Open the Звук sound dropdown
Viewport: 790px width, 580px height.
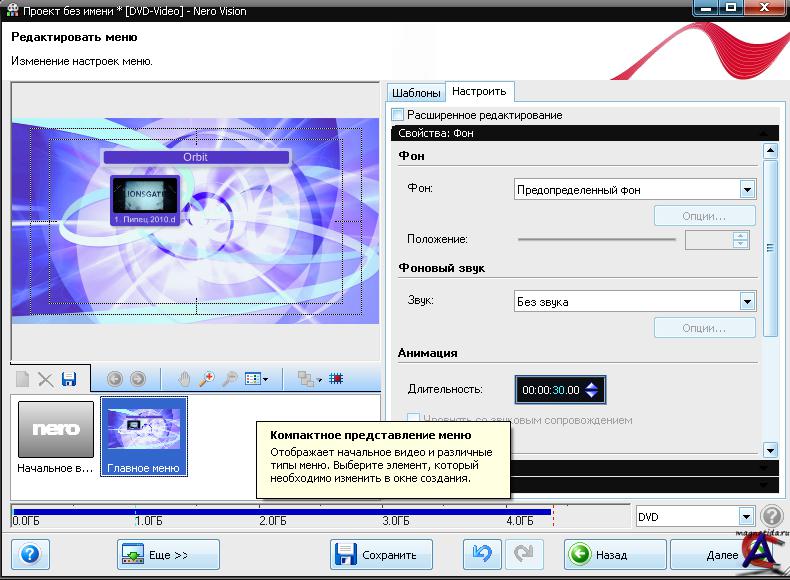(747, 301)
